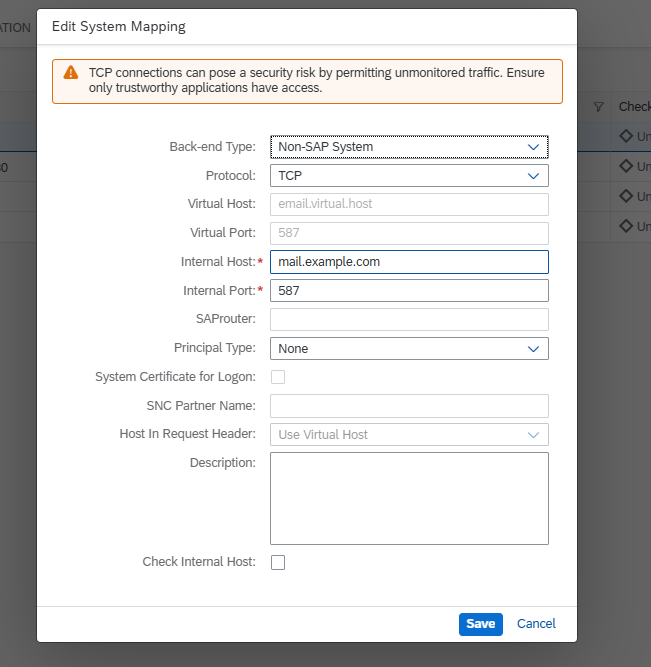Focus the Internal Host input field
The image size is (651, 667).
[409, 262]
